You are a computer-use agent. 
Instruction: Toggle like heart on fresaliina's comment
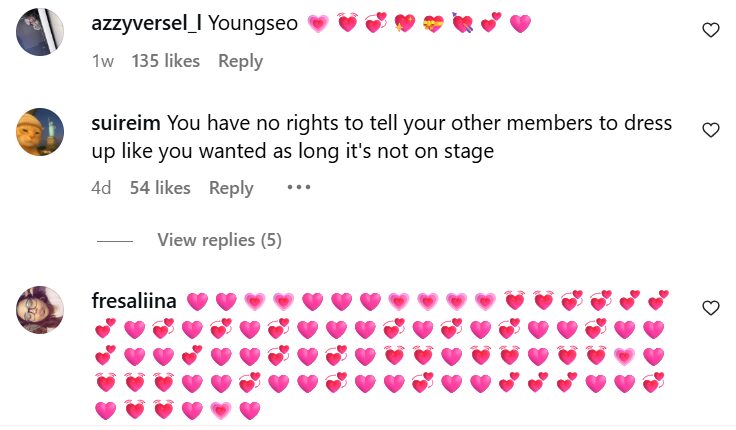[711, 307]
